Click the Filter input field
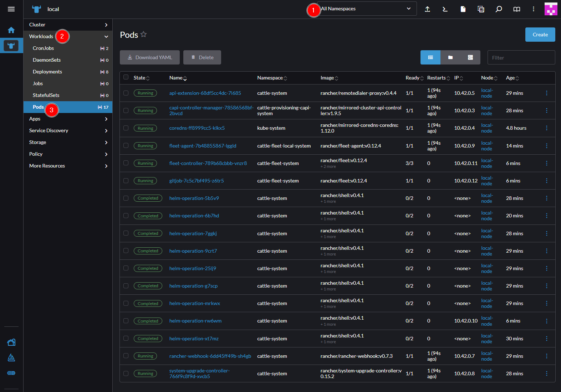This screenshot has width=561, height=392. 521,57
